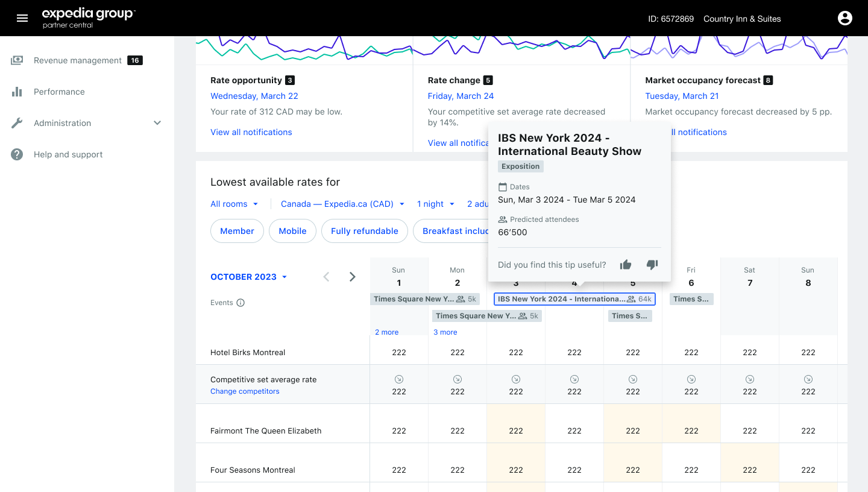Screen dimensions: 868x492
Task: Select the IBS New York 2024 event bar
Action: point(574,299)
